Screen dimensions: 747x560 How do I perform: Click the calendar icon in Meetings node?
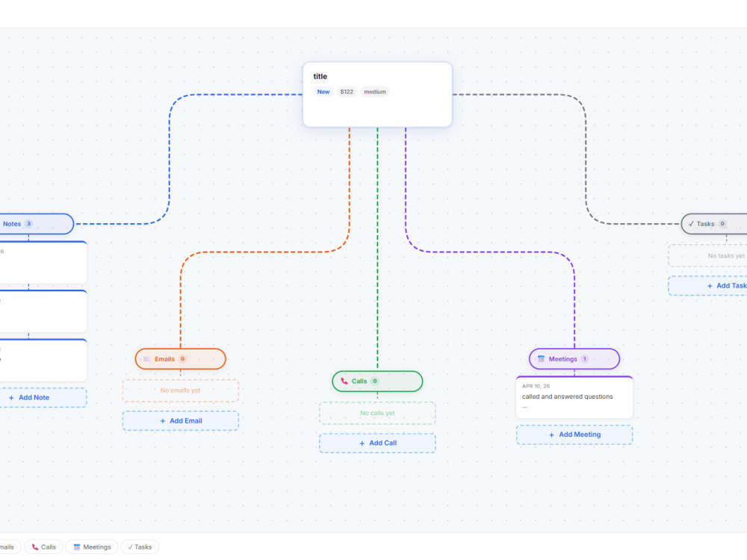(x=541, y=359)
